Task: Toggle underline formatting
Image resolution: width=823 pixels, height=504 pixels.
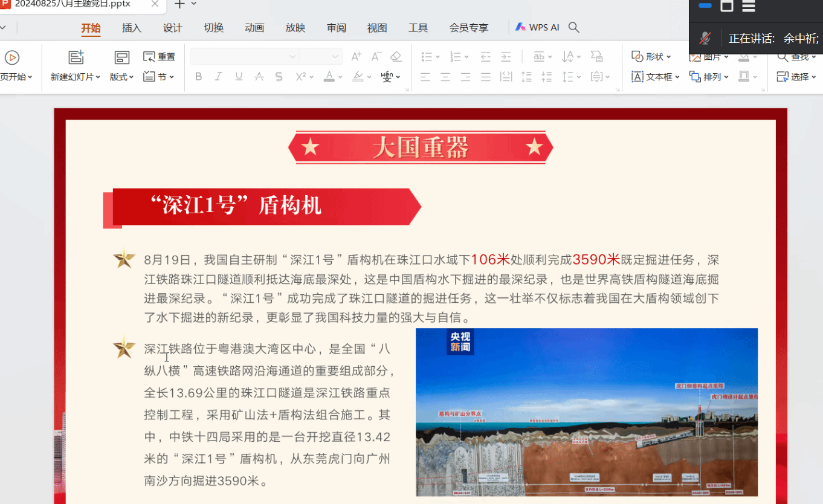Action: (x=239, y=77)
